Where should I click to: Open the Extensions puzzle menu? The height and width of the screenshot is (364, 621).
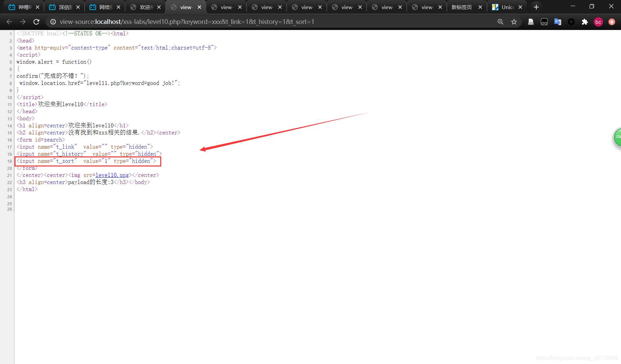(x=585, y=22)
